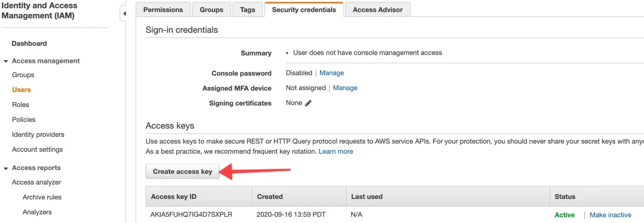This screenshot has height=223, width=644.
Task: Open Policies in sidebar
Action: point(24,120)
